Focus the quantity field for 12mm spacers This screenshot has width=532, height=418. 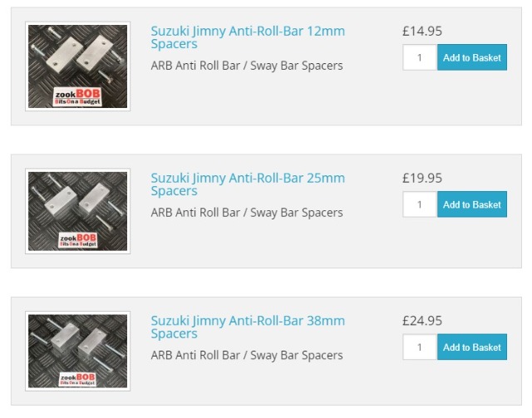(420, 58)
